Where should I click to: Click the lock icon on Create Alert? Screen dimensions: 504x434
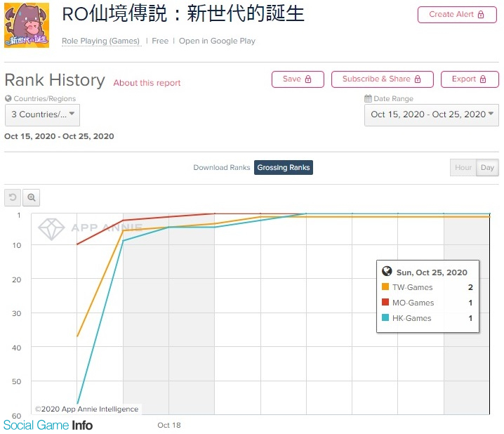(481, 15)
